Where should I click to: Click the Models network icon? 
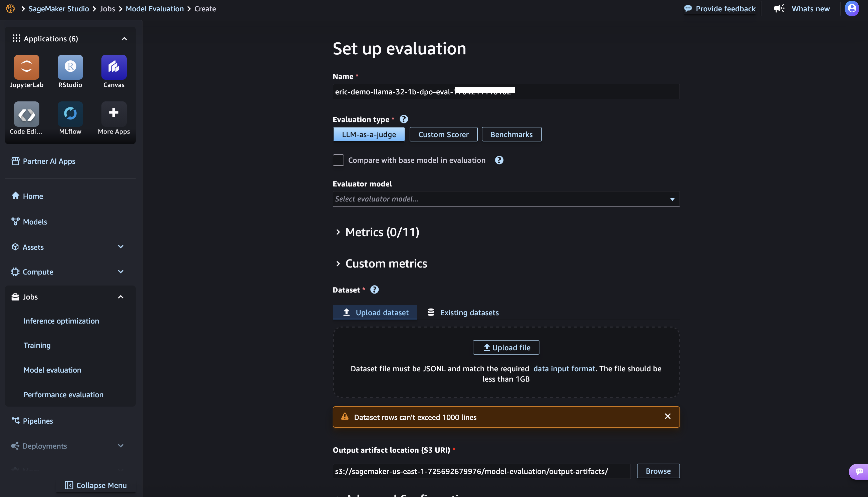tap(15, 221)
